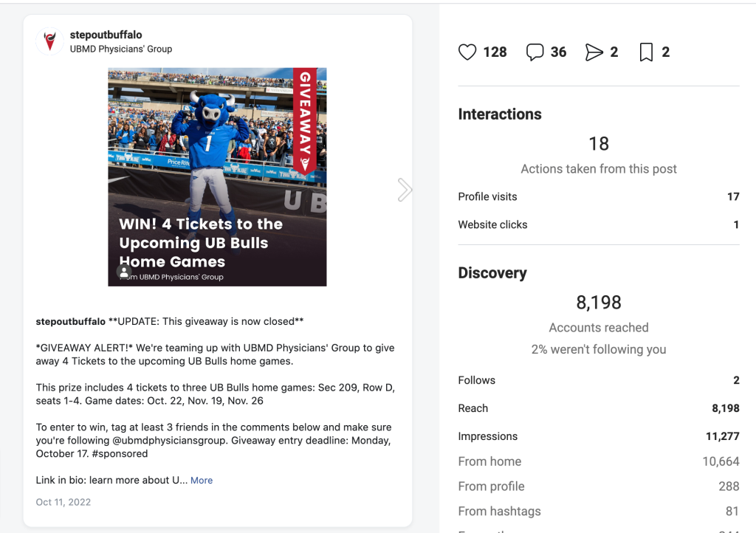Click the Interactions heading

[500, 114]
